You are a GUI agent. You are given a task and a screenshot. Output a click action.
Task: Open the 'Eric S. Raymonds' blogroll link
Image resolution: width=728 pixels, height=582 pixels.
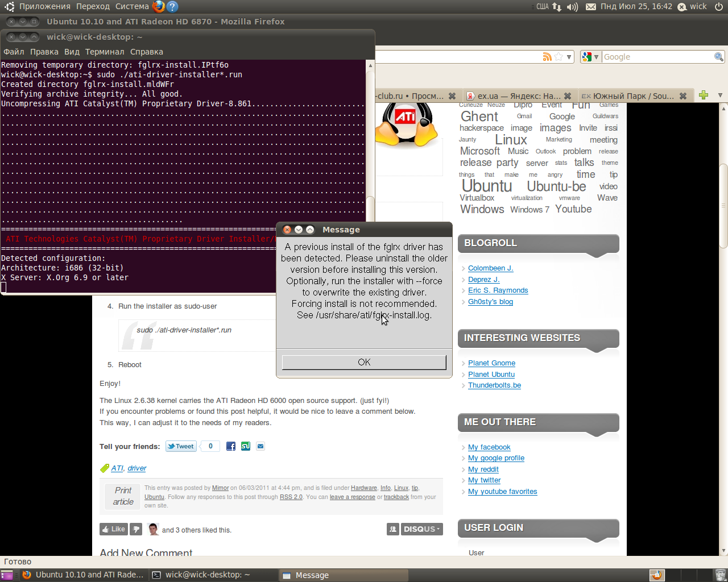[x=498, y=290]
